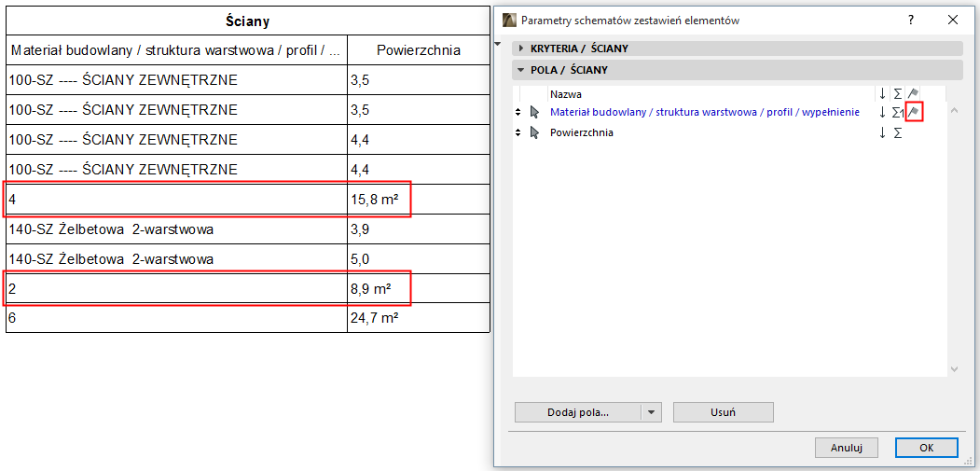This screenshot has height=471, width=980.
Task: Click the subtotal count cell showing 2
Action: pos(177,289)
